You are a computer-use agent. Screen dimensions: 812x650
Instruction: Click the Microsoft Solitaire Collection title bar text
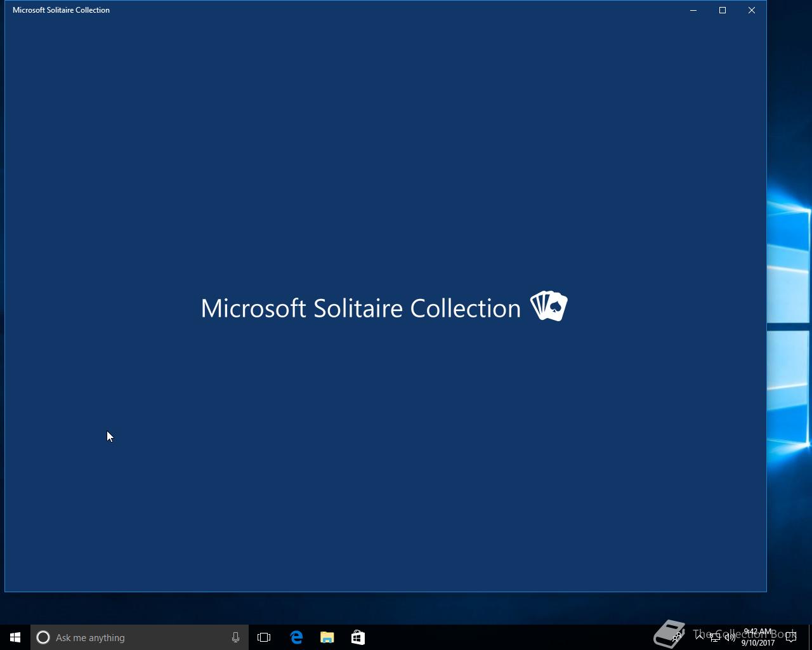(61, 10)
